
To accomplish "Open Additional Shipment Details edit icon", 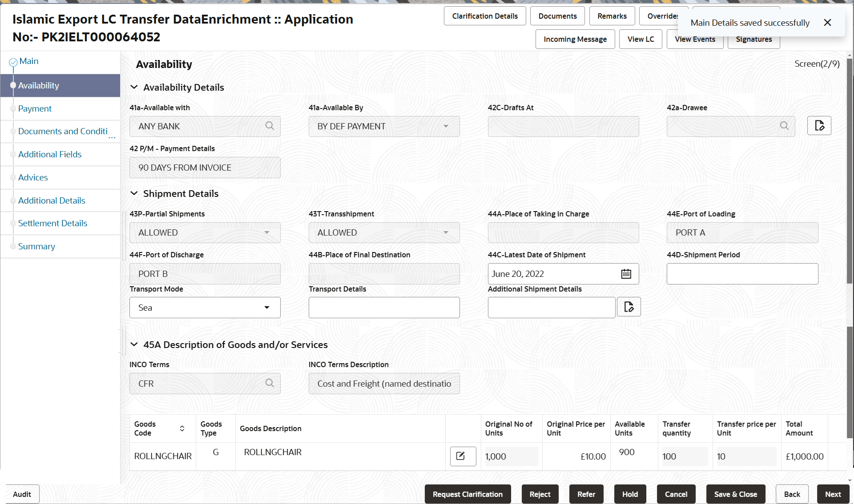I will point(628,307).
